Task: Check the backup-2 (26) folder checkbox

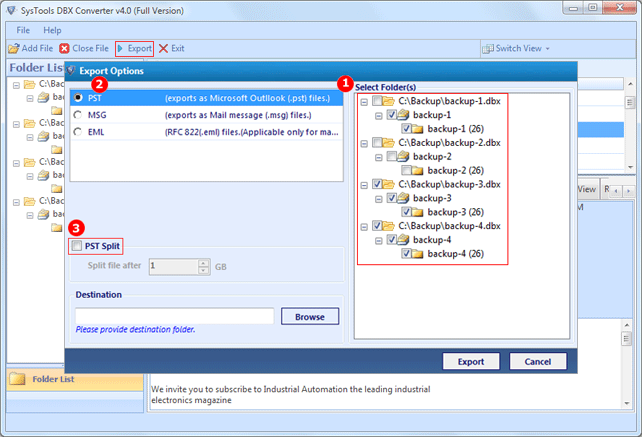Action: pyautogui.click(x=406, y=170)
